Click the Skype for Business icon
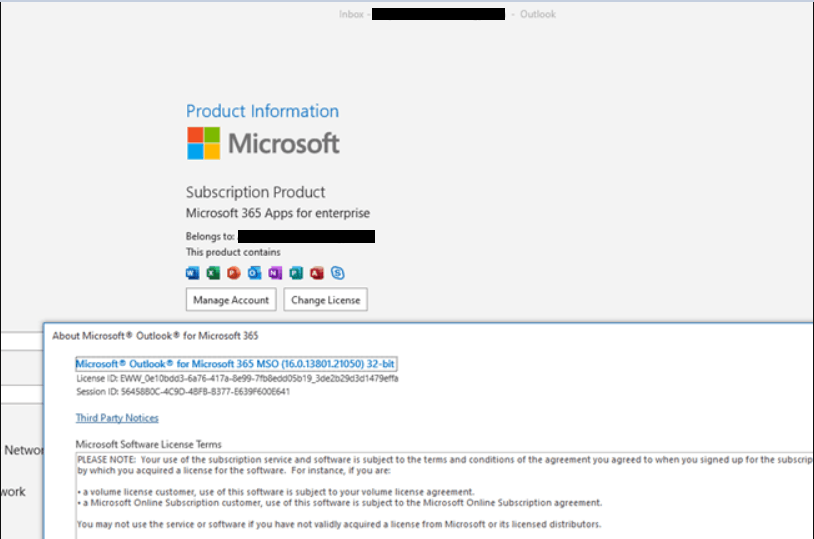Viewport: 814px width, 539px height. click(337, 273)
